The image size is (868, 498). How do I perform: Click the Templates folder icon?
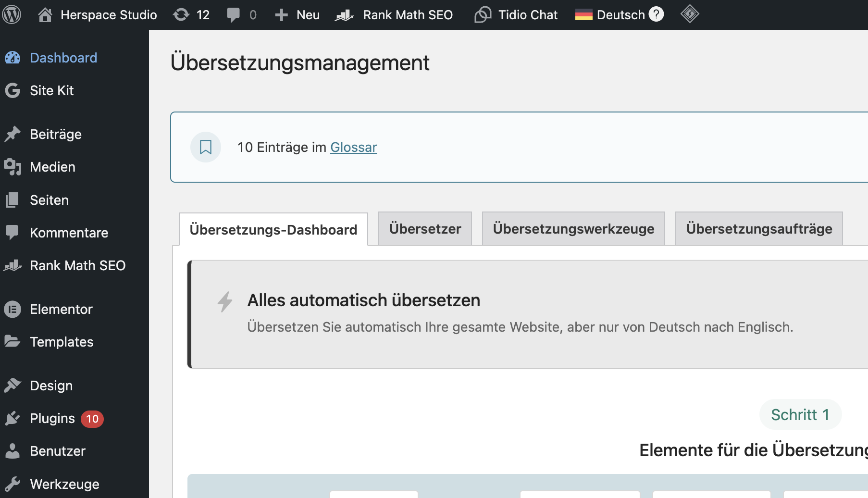12,341
